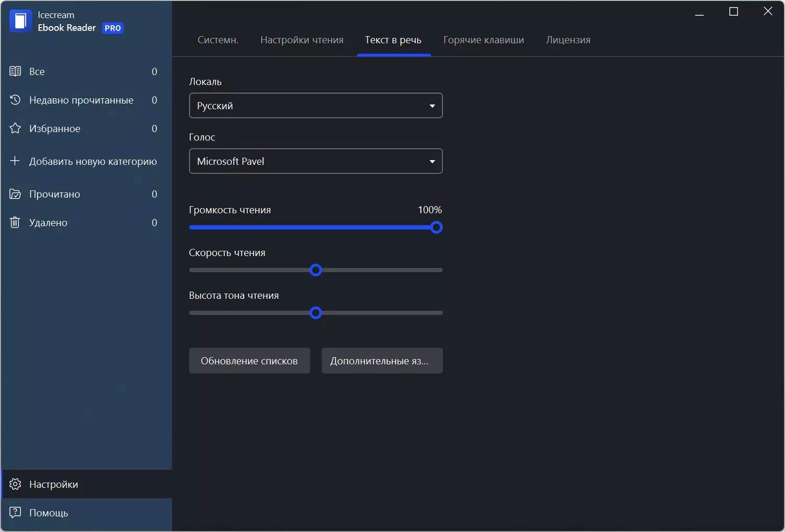Click the open-book icon beside Все
This screenshot has height=532, width=785.
coord(15,71)
